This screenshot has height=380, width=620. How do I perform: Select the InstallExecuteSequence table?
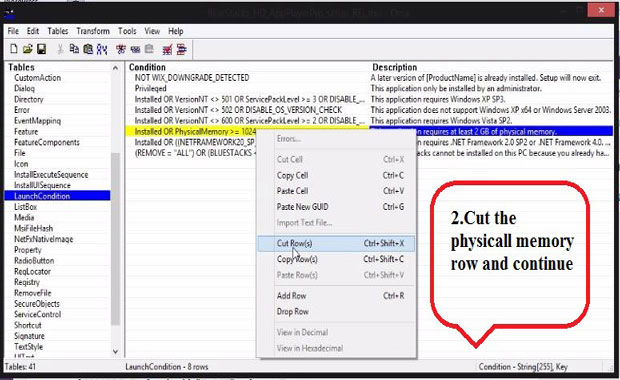(x=51, y=175)
